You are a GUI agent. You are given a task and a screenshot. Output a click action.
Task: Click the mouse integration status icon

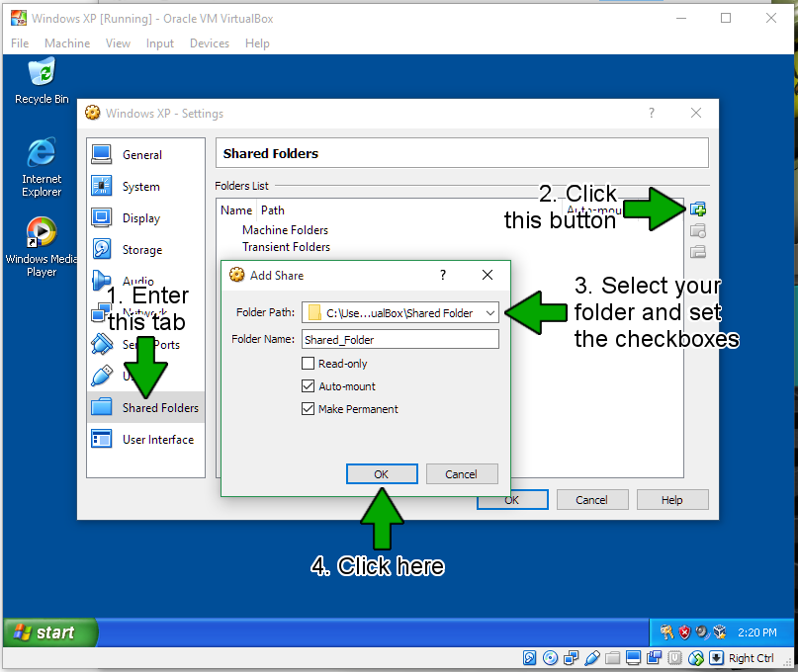click(x=696, y=658)
